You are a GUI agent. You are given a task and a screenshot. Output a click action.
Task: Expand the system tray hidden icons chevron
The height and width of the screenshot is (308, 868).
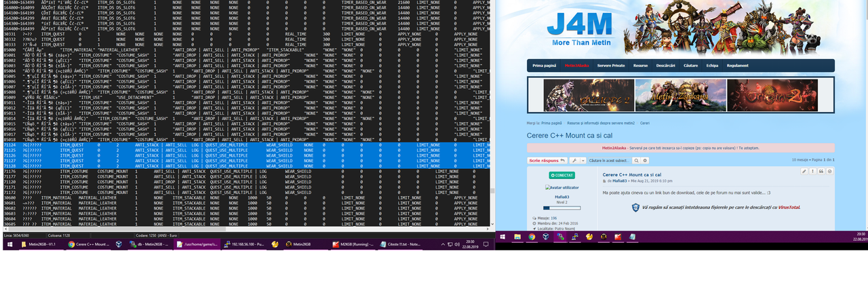coord(443,244)
